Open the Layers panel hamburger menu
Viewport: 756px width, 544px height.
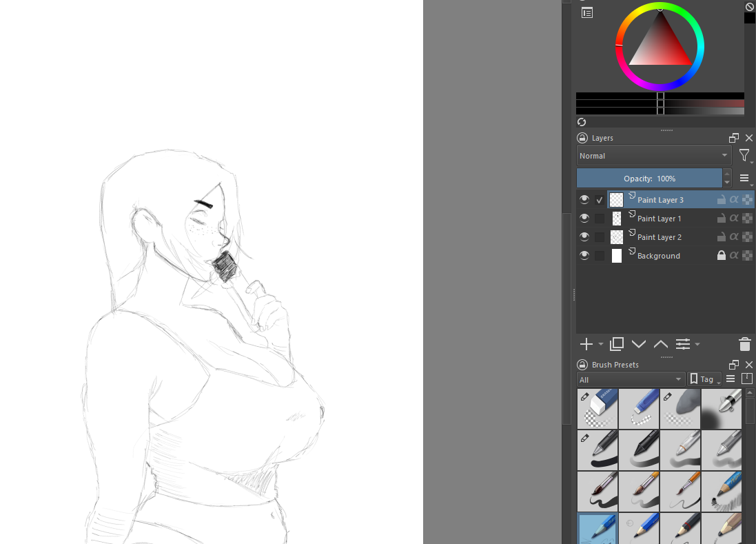point(744,179)
